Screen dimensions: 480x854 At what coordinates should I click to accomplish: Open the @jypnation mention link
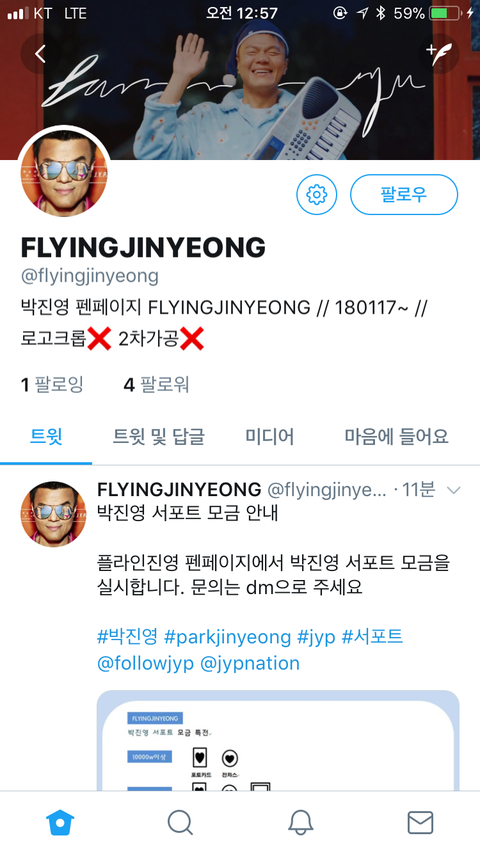click(x=250, y=663)
